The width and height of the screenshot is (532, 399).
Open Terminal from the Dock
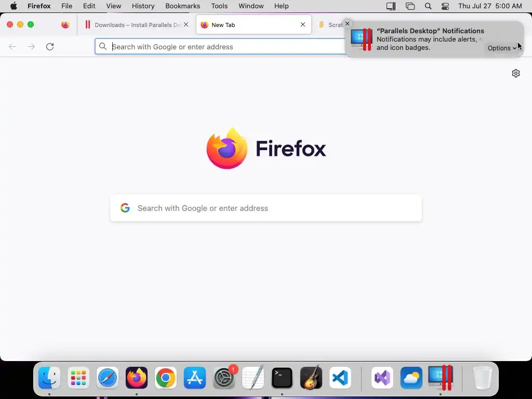coord(282,378)
